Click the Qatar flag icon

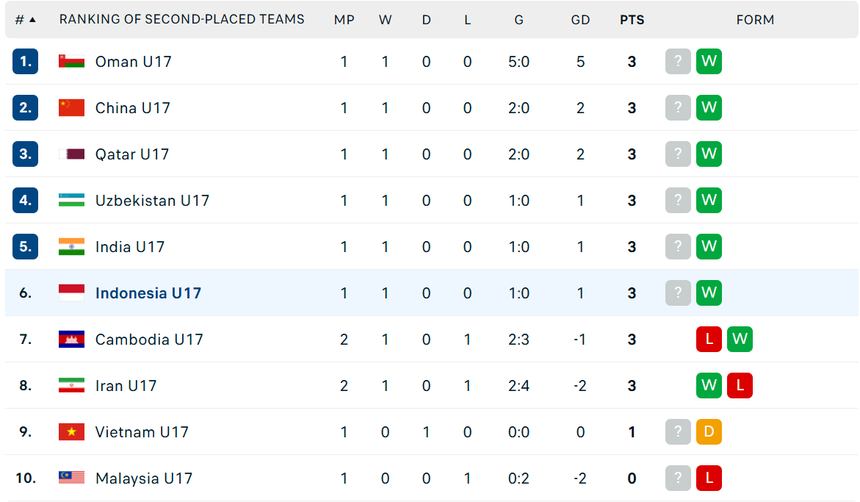coord(71,154)
